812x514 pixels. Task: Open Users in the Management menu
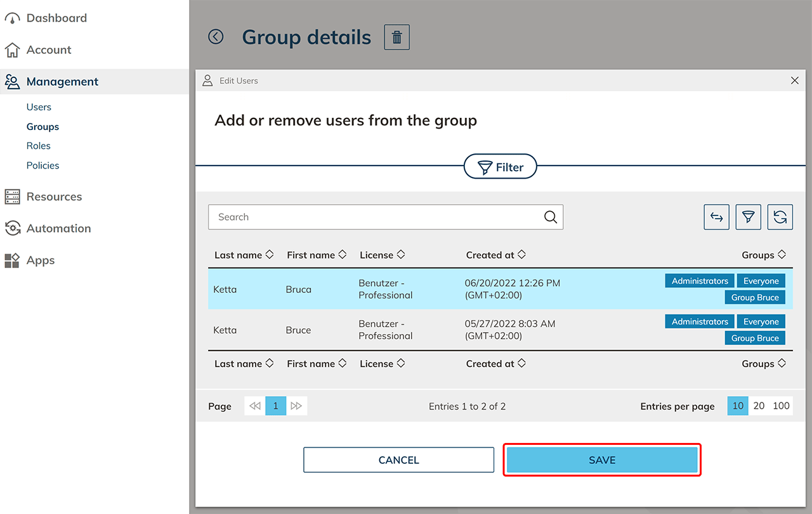point(39,107)
